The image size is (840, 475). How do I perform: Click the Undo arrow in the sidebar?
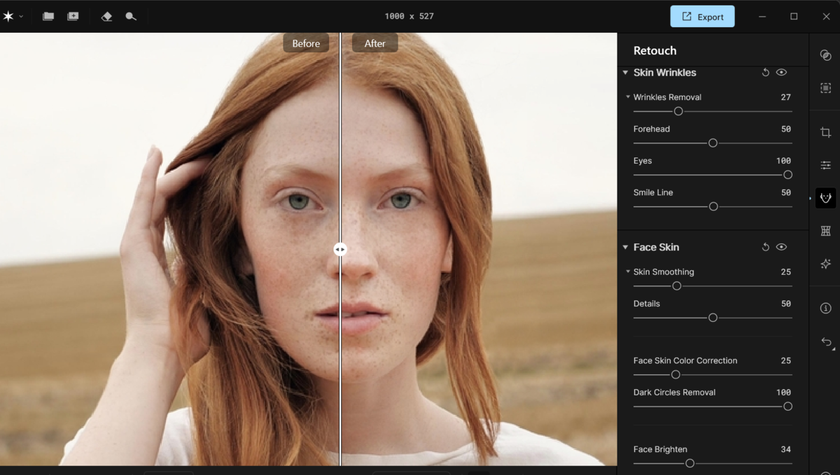click(x=827, y=342)
